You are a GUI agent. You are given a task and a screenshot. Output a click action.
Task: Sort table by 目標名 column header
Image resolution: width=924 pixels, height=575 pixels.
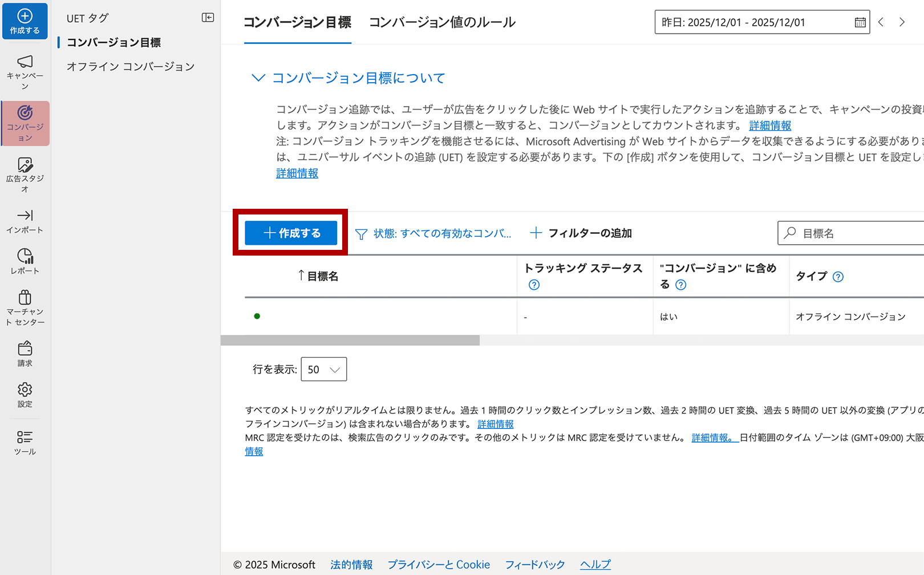[322, 276]
